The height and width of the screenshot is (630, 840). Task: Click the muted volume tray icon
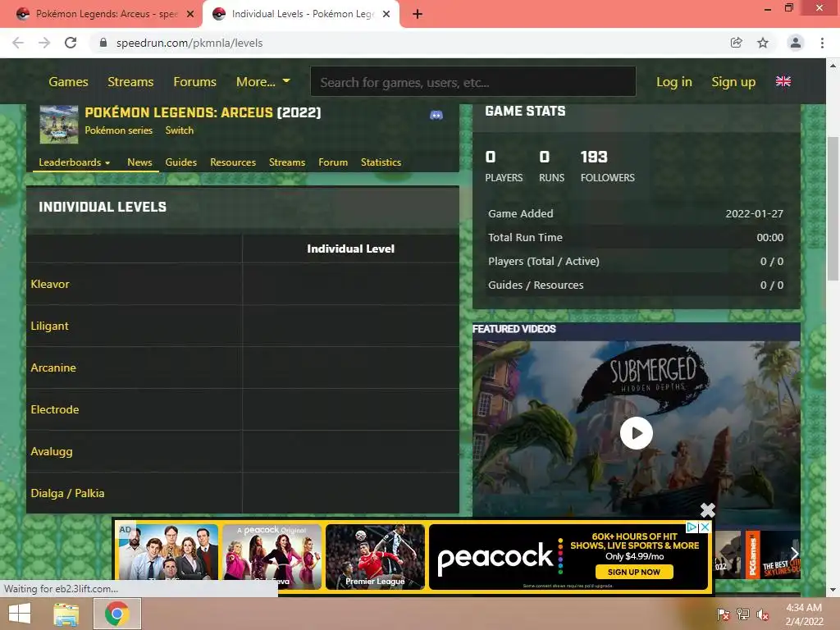[x=762, y=614]
